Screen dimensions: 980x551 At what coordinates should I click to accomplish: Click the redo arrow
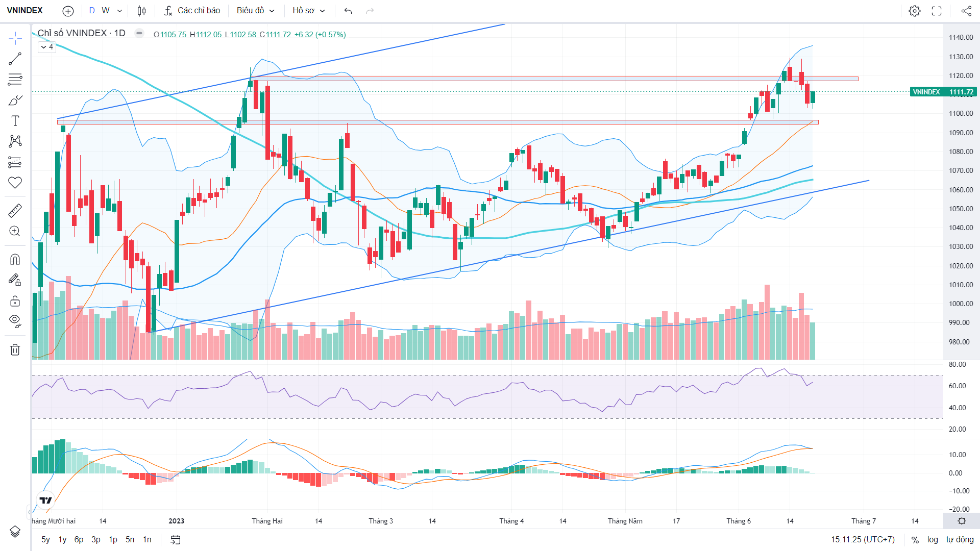coord(370,11)
